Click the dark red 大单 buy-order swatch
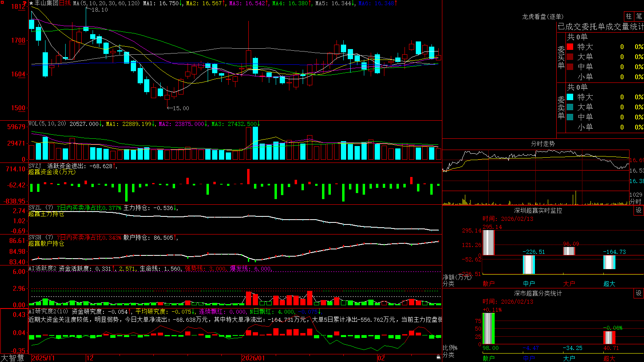This screenshot has height=362, width=644. point(570,57)
